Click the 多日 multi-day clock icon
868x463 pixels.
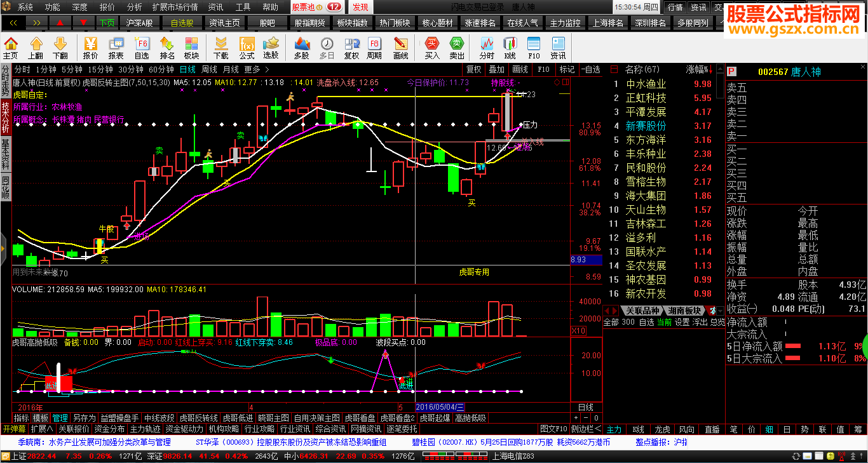pyautogui.click(x=327, y=48)
